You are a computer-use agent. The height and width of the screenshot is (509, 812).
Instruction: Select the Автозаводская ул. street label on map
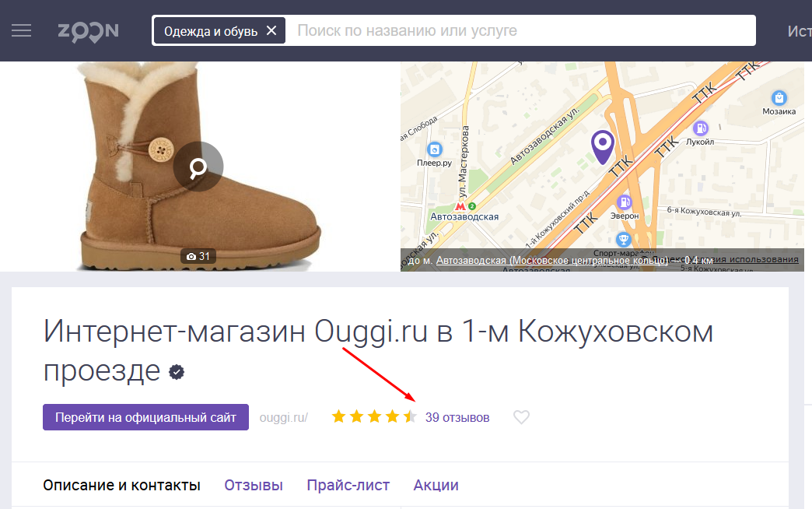[x=544, y=137]
